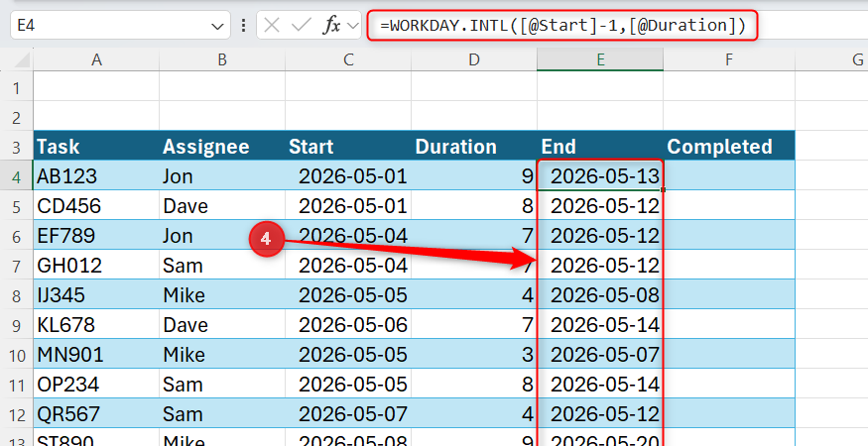
Task: Select start date in AB123 row
Action: pos(348,176)
